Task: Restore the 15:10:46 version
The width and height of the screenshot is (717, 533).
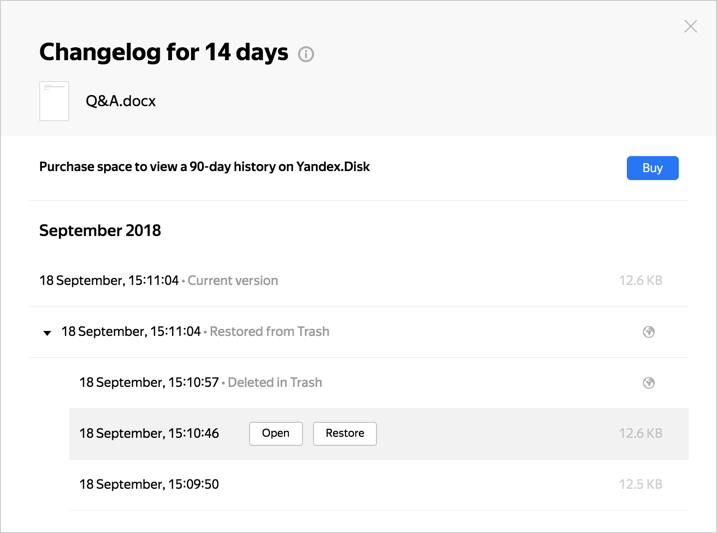Action: 345,433
